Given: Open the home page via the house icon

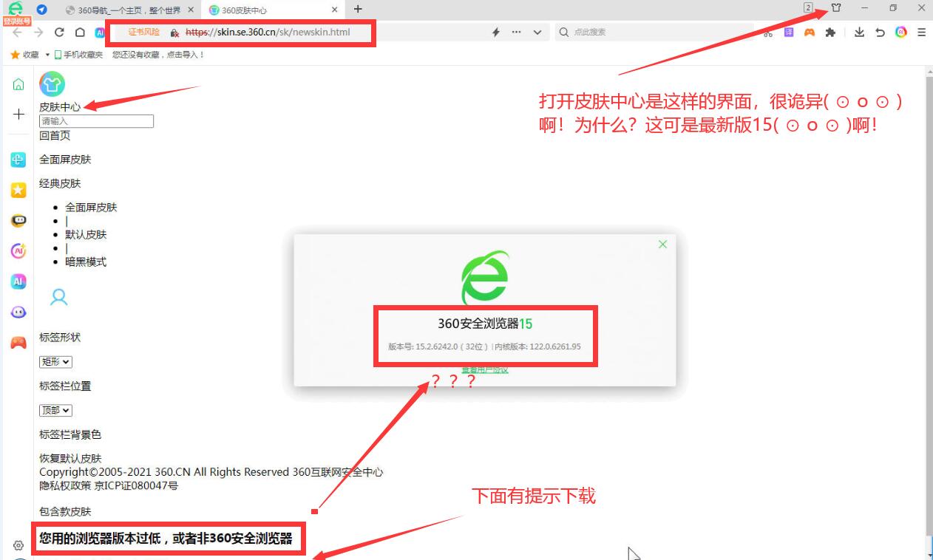Looking at the screenshot, I should [80, 33].
